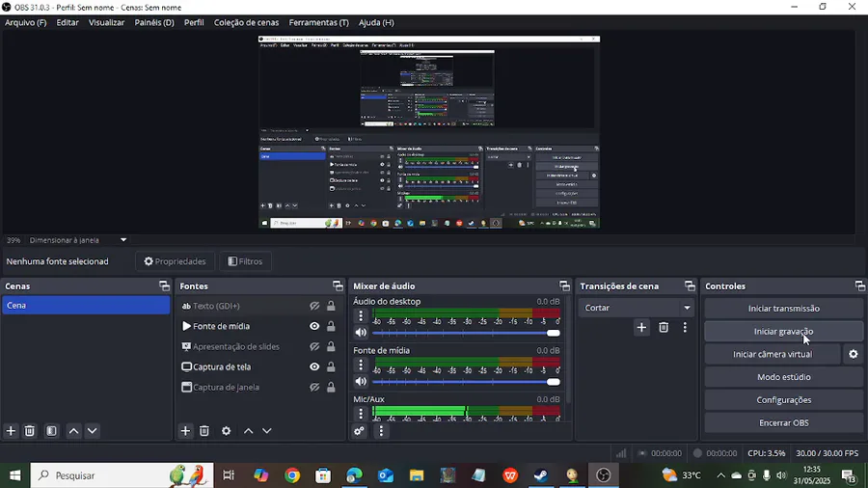Image resolution: width=868 pixels, height=488 pixels.
Task: Move source up arrow in Fontes panel
Action: (x=248, y=430)
